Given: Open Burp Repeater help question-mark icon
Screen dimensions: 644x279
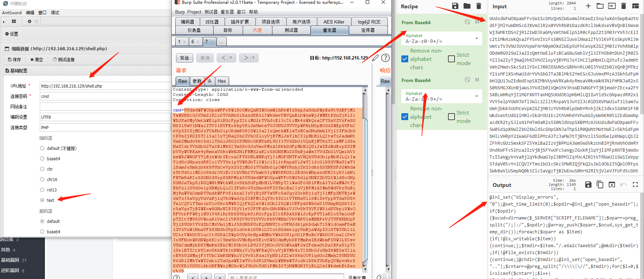Looking at the screenshot, I should pyautogui.click(x=385, y=58).
